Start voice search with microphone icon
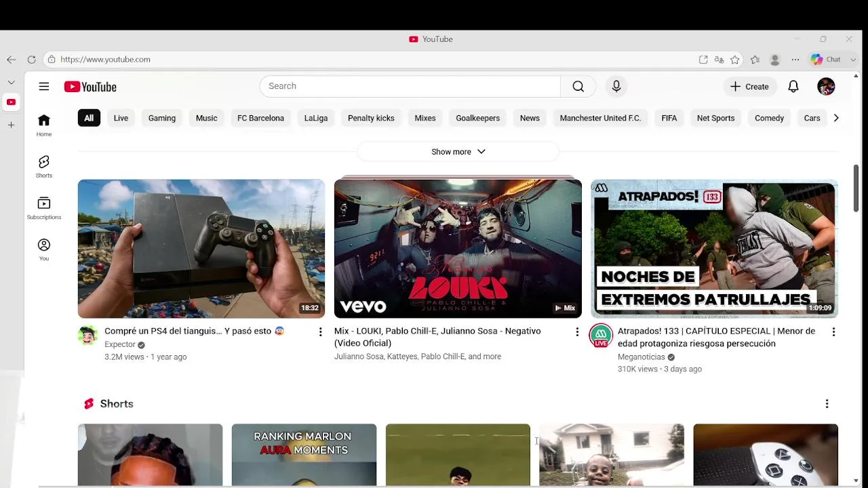This screenshot has width=868, height=488. [x=616, y=86]
